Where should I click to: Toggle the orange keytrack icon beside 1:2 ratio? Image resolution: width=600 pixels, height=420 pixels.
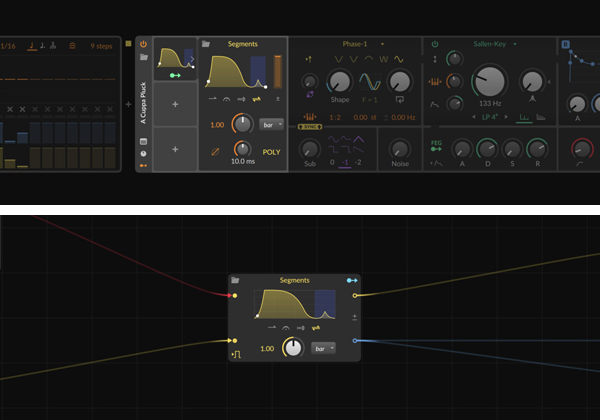[x=310, y=117]
